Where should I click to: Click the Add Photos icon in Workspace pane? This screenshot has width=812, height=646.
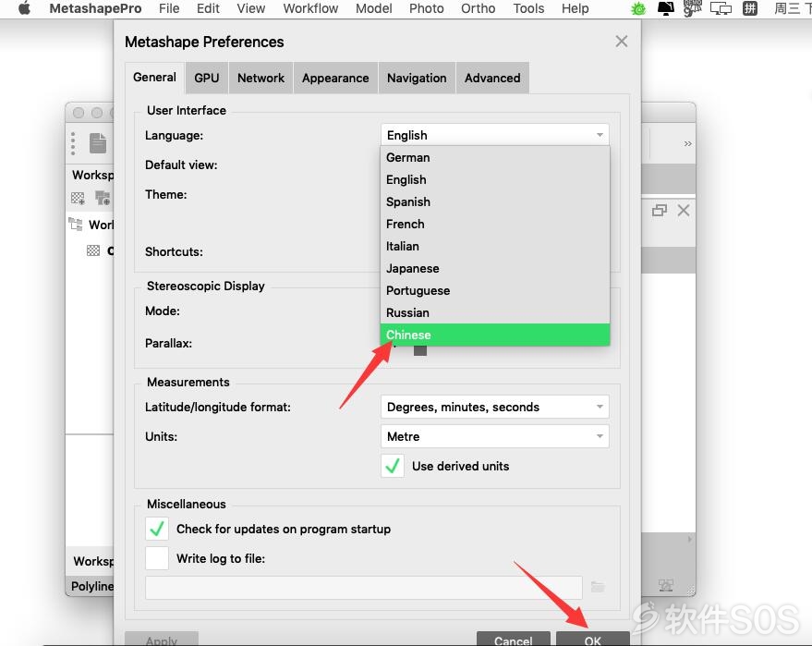[x=103, y=198]
